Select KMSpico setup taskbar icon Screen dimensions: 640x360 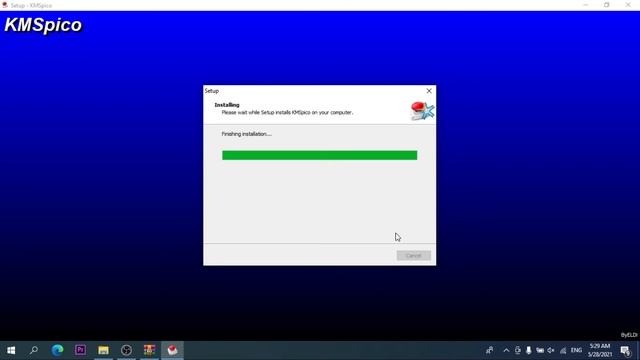coord(172,350)
